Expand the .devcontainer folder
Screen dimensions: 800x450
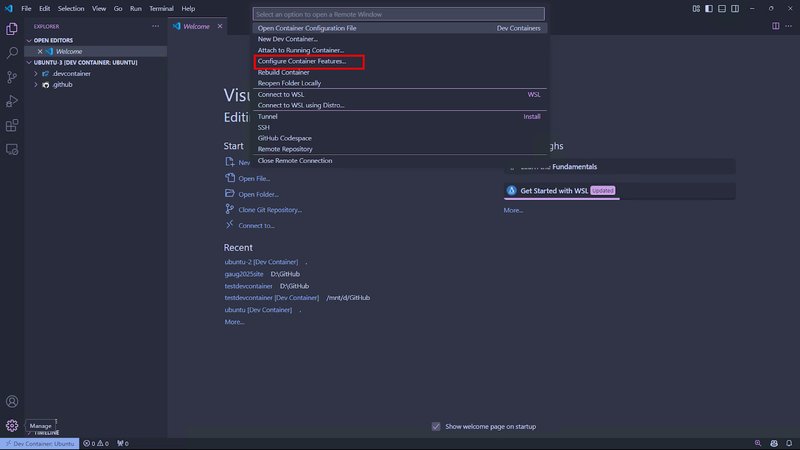36,73
